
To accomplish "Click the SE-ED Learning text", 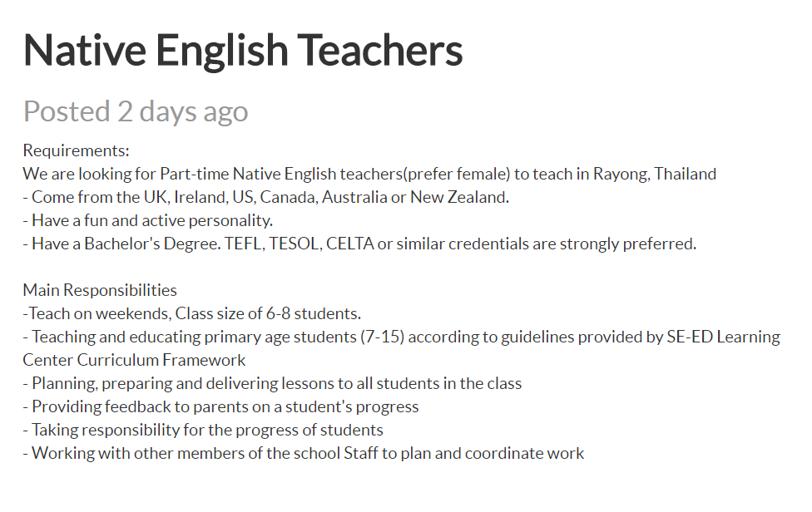I will (724, 337).
